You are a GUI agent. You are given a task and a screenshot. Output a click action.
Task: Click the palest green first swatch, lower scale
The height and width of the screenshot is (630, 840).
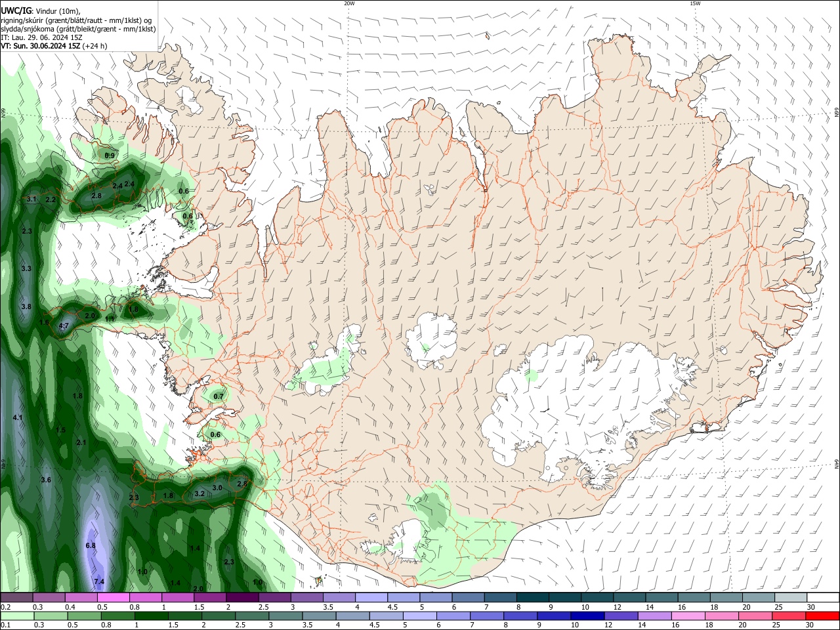16,616
